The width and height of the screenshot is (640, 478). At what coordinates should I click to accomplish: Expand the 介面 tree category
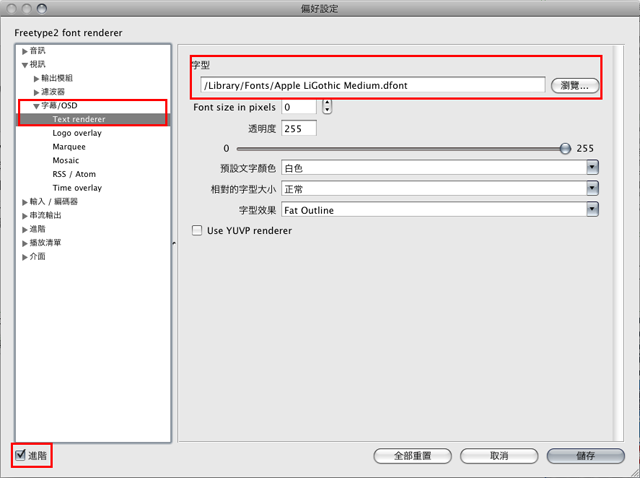[x=24, y=257]
